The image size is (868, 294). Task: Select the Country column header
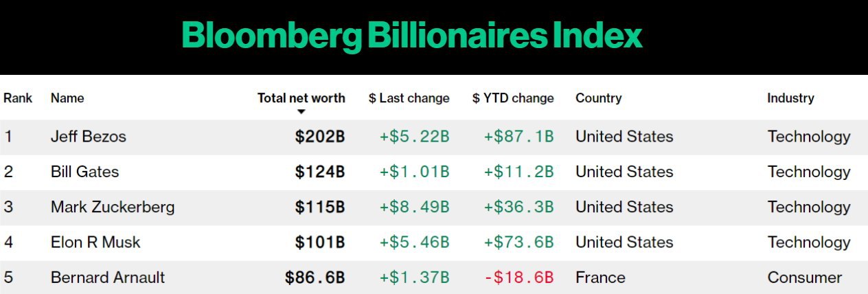pos(598,98)
